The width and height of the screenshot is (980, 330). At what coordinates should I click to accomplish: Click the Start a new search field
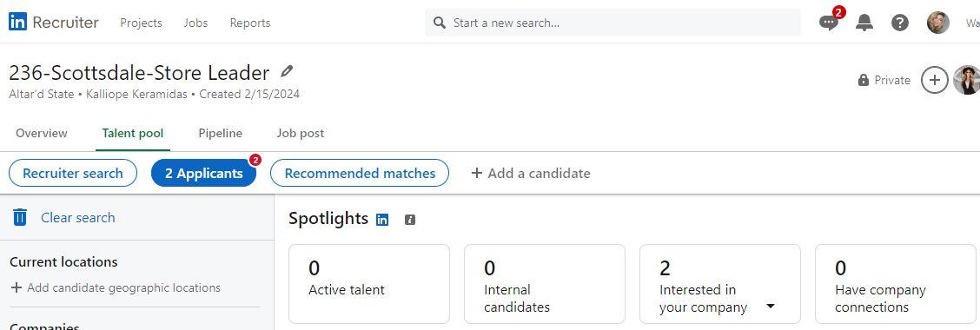tap(613, 23)
